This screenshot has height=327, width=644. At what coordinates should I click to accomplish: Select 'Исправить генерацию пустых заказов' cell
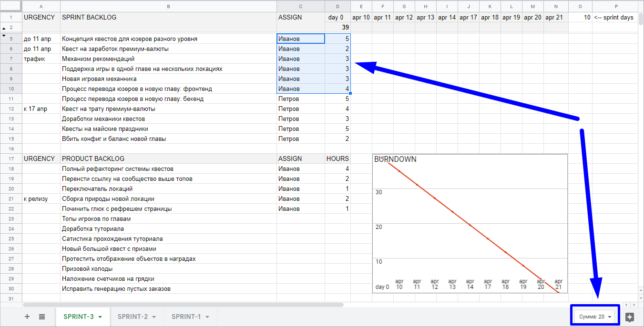point(168,288)
